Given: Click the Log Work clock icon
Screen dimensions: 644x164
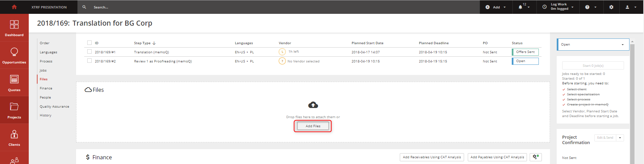Looking at the screenshot, I should point(545,7).
